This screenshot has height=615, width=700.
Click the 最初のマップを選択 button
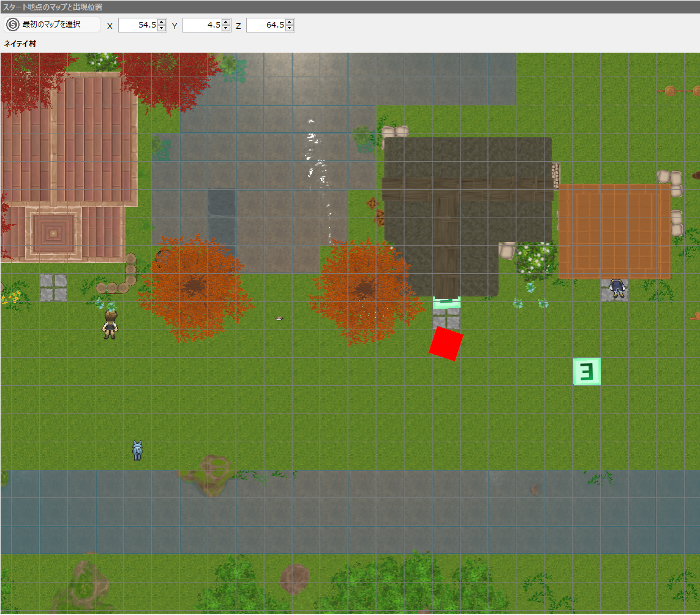[52, 25]
